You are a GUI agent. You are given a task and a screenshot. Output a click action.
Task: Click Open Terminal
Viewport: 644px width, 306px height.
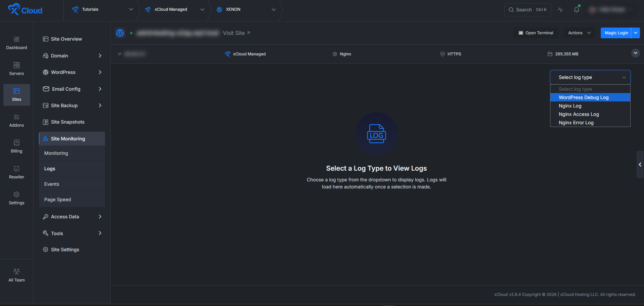point(536,33)
